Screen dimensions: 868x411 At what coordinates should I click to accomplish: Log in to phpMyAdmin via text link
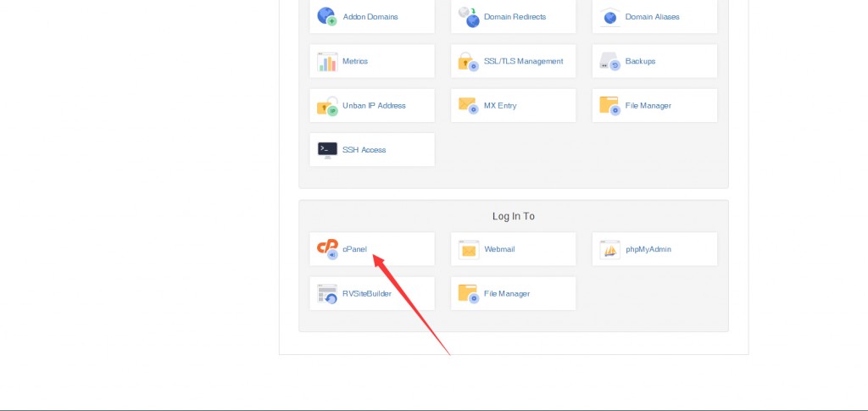pyautogui.click(x=648, y=249)
